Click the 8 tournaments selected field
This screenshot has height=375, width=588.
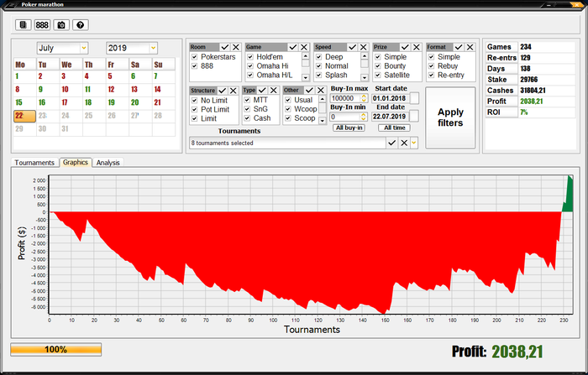point(287,143)
